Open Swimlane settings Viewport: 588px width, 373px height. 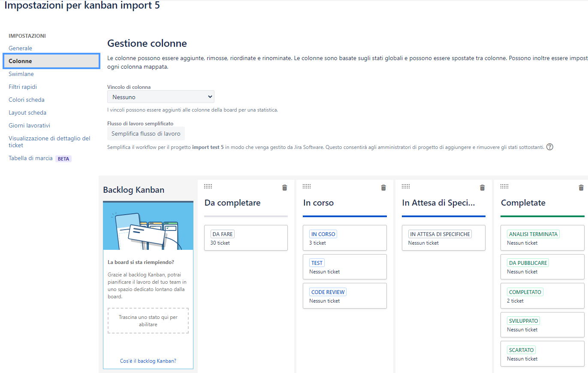pos(21,74)
